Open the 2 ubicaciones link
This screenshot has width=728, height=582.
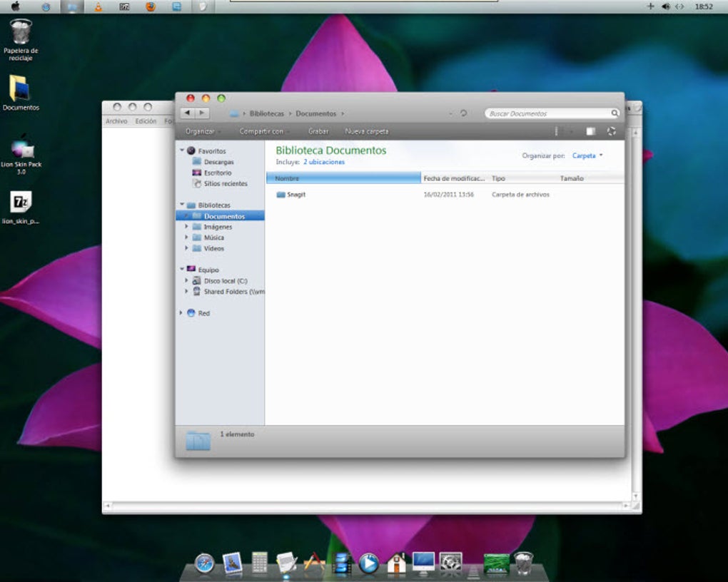[324, 162]
